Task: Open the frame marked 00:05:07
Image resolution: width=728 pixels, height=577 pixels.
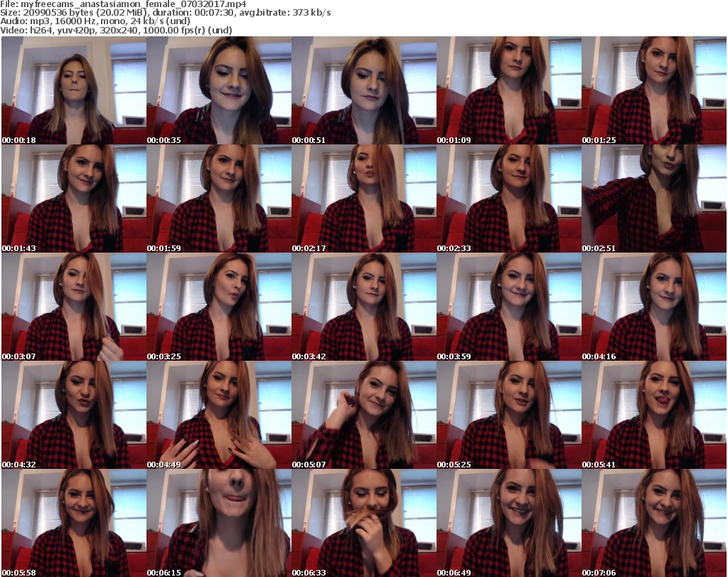Action: (x=364, y=415)
